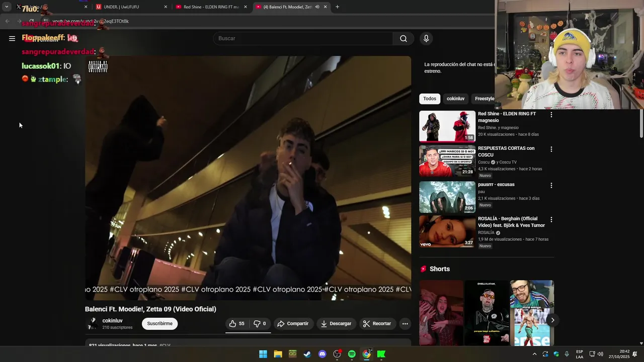Select the Freestyle filter chip
The image size is (644, 362).
pyautogui.click(x=484, y=99)
